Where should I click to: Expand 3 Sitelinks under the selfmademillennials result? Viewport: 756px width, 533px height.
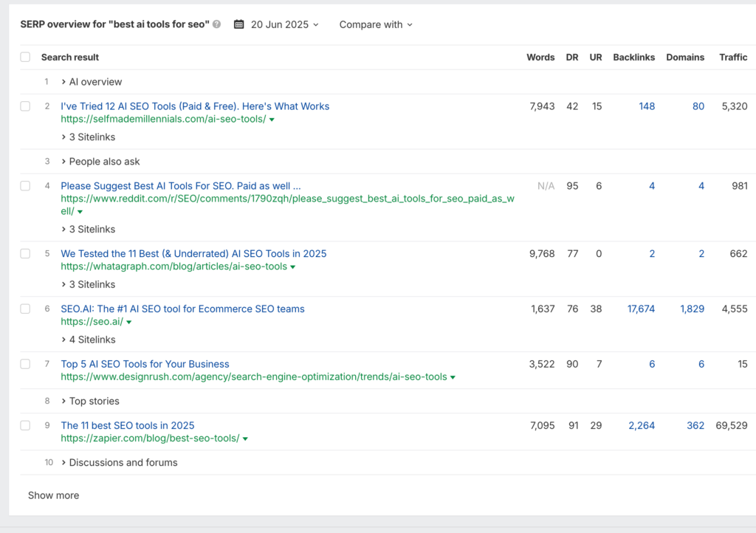click(89, 137)
